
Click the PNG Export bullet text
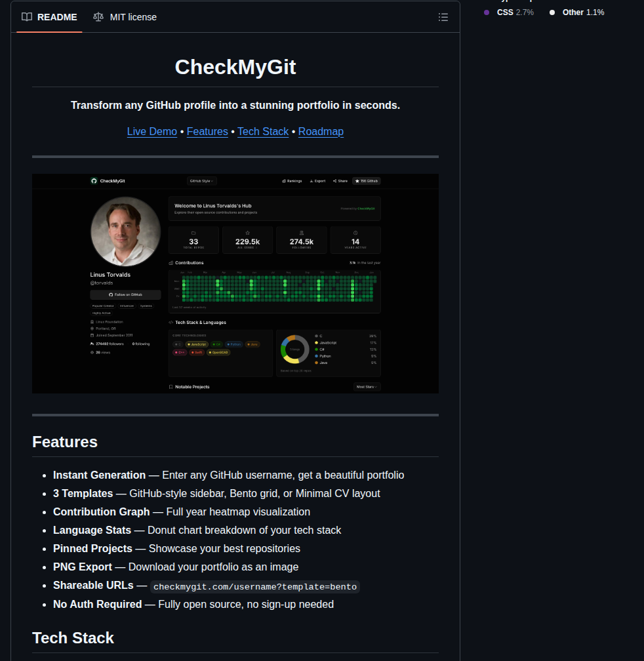[176, 567]
